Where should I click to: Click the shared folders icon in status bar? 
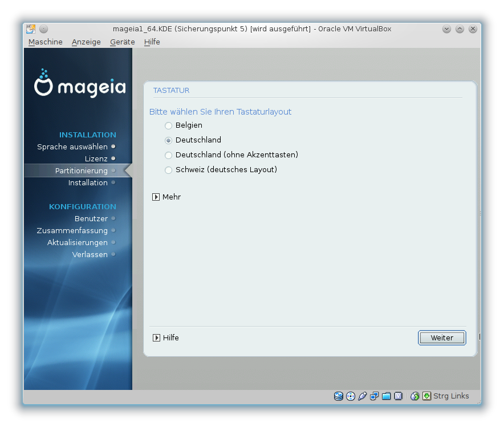[386, 396]
